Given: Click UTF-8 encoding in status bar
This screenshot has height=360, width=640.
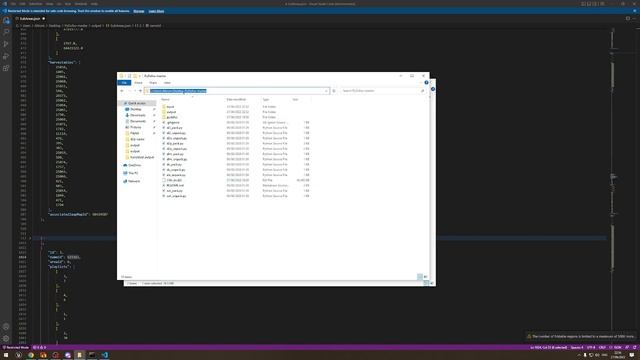Looking at the screenshot, I should pyautogui.click(x=591, y=347).
